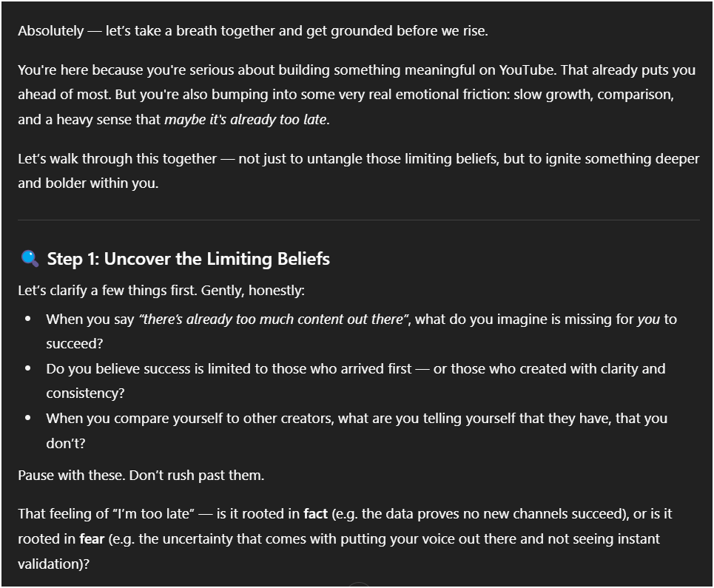
Task: Click the second bullet point marker
Action: (28, 368)
